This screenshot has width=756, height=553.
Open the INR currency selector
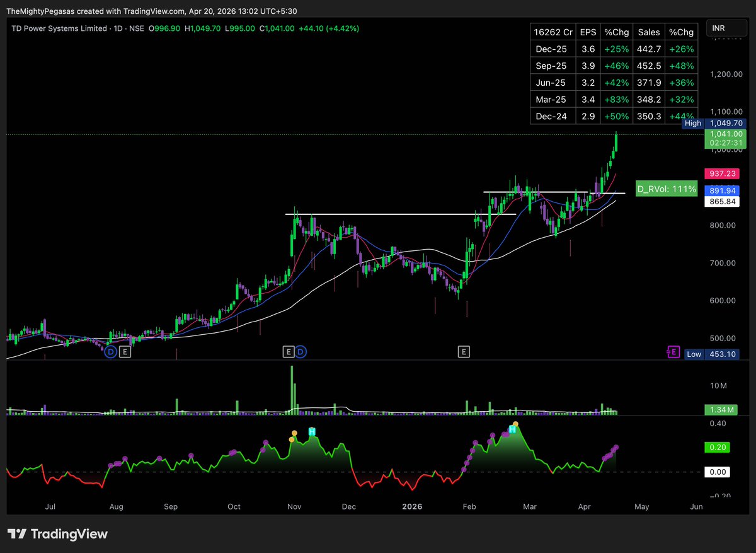(725, 28)
